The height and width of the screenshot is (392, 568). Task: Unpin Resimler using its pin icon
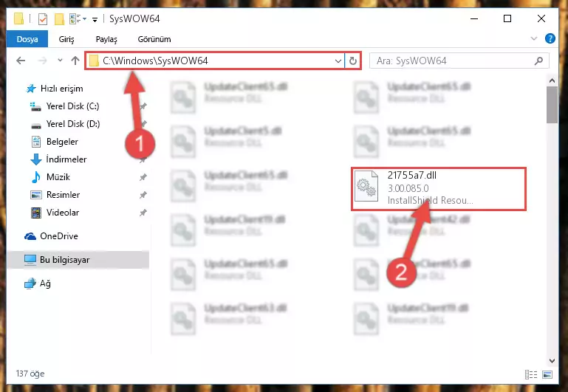[143, 195]
